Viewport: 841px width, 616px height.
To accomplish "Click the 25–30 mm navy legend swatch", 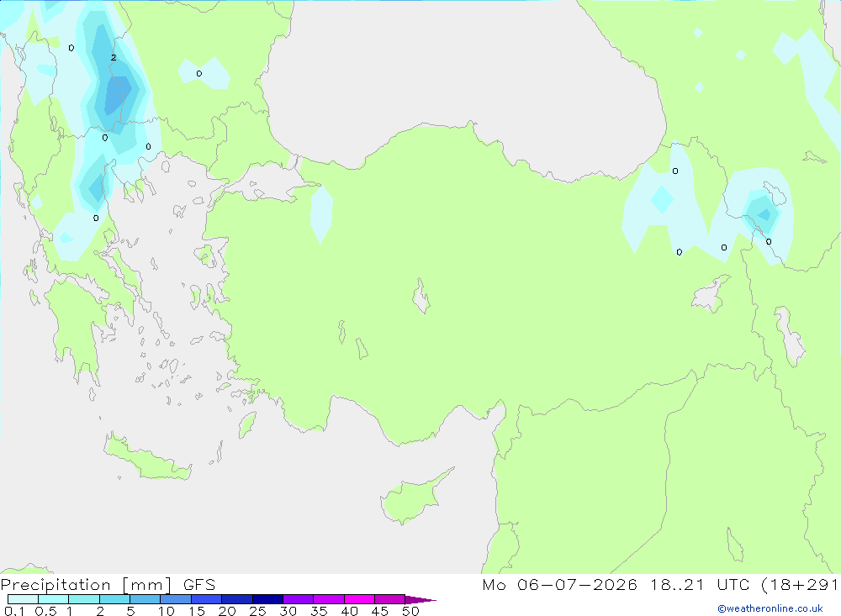I will click(267, 599).
